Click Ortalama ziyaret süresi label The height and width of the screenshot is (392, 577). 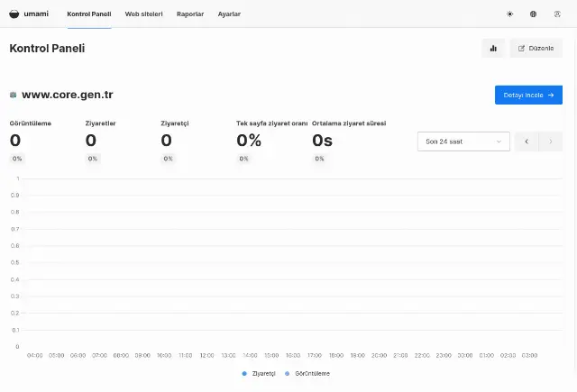(349, 123)
